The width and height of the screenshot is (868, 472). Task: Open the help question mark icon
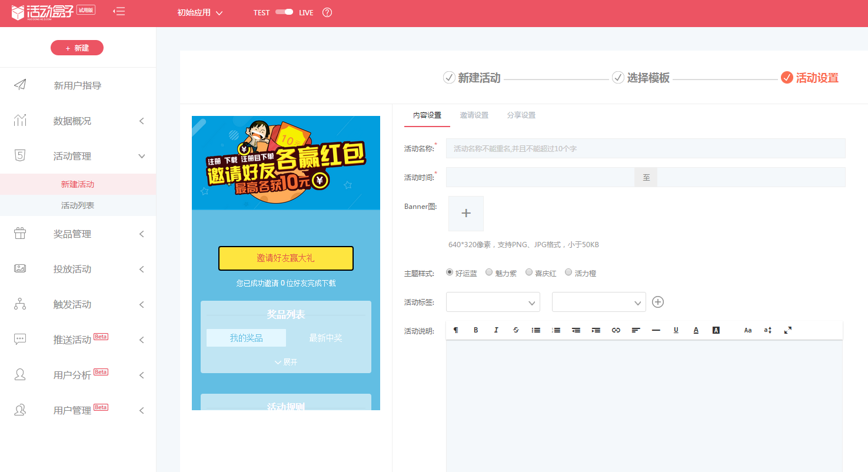tap(327, 12)
